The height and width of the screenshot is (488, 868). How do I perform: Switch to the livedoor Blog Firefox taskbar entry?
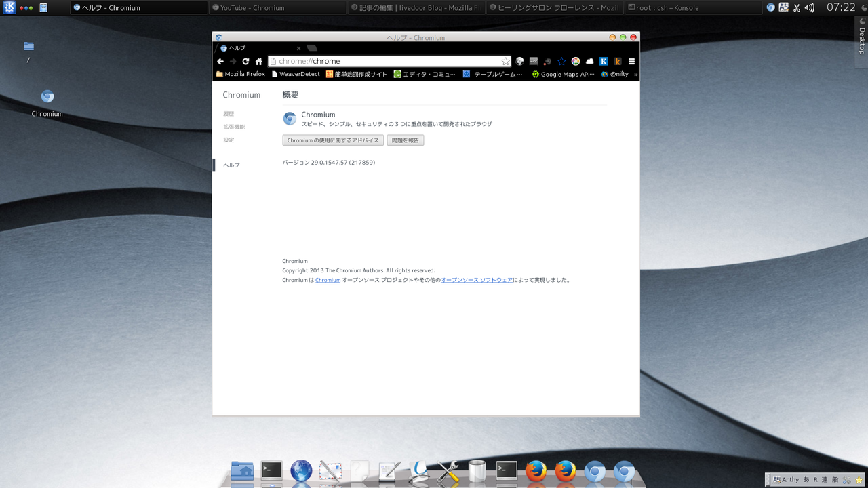click(x=416, y=8)
